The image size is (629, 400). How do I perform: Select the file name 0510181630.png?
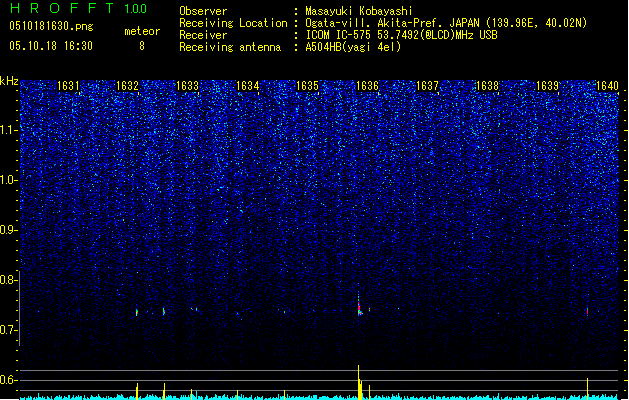click(x=51, y=26)
